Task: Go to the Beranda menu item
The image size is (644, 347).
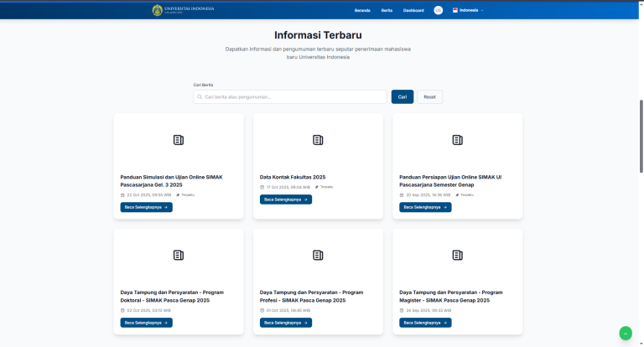Action: [362, 10]
